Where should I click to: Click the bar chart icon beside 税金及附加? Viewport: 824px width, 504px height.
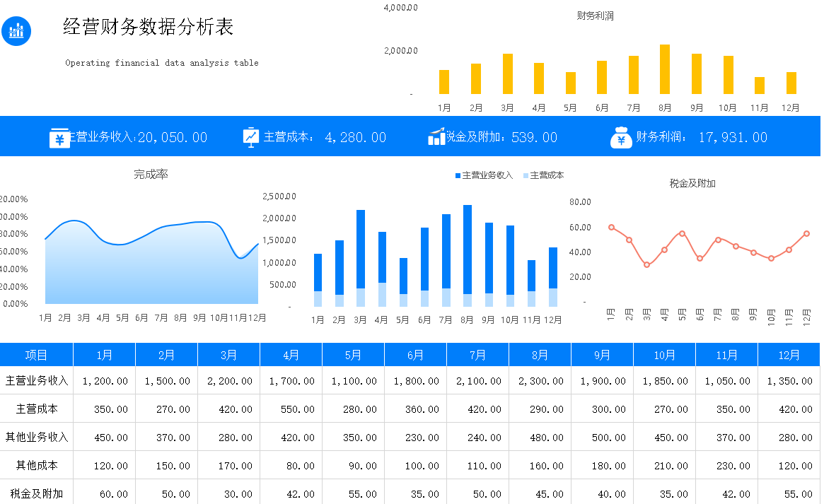436,137
